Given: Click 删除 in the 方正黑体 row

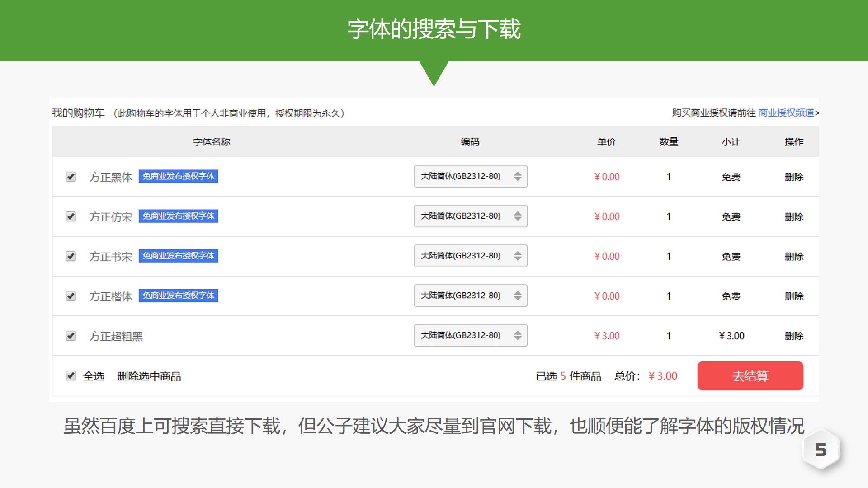Looking at the screenshot, I should tap(794, 177).
